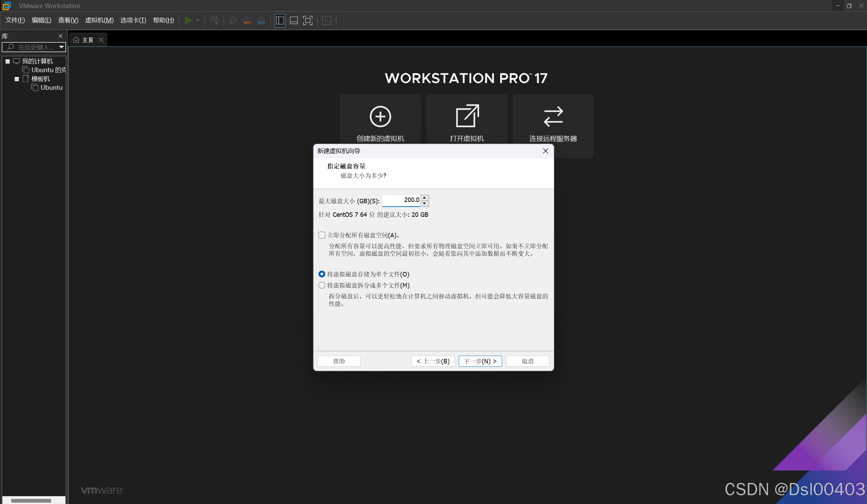Open the 帮助(H) menu
The width and height of the screenshot is (867, 504).
point(163,20)
